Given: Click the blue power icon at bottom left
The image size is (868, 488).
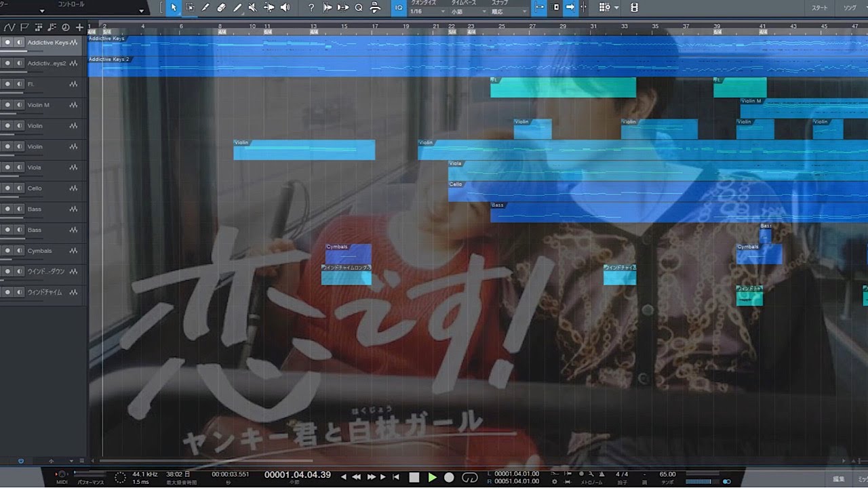Looking at the screenshot, I should coord(21,461).
